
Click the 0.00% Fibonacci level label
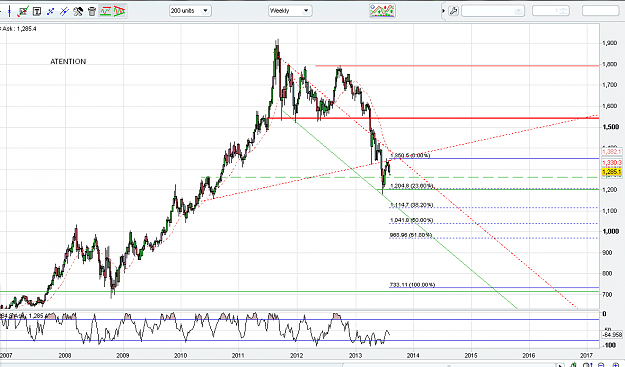[410, 155]
